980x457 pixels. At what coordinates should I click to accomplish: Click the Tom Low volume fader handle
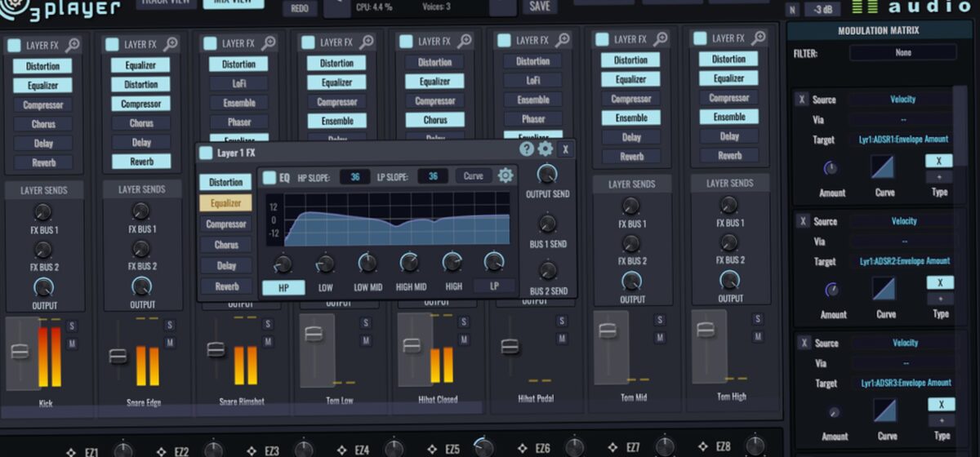[314, 333]
